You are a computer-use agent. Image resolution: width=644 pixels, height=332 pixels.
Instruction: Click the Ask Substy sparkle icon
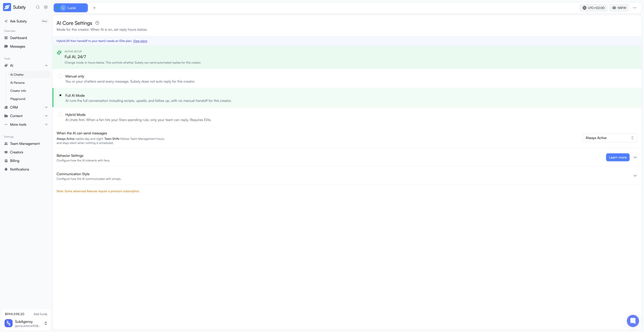coord(6,21)
